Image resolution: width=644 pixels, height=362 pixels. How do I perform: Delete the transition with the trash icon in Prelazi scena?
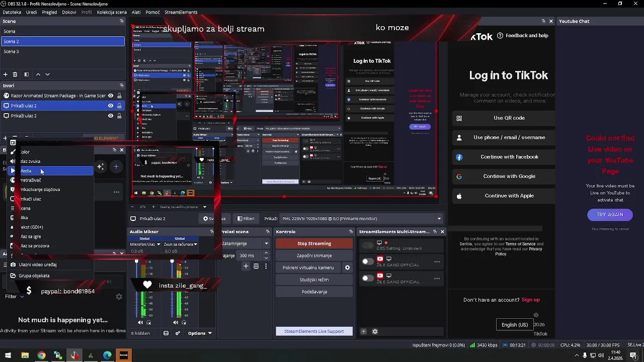click(256, 266)
